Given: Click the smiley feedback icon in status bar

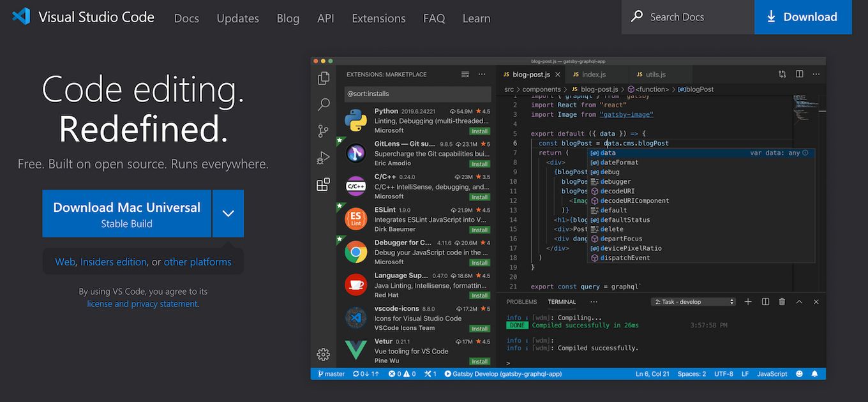Looking at the screenshot, I should (x=799, y=374).
